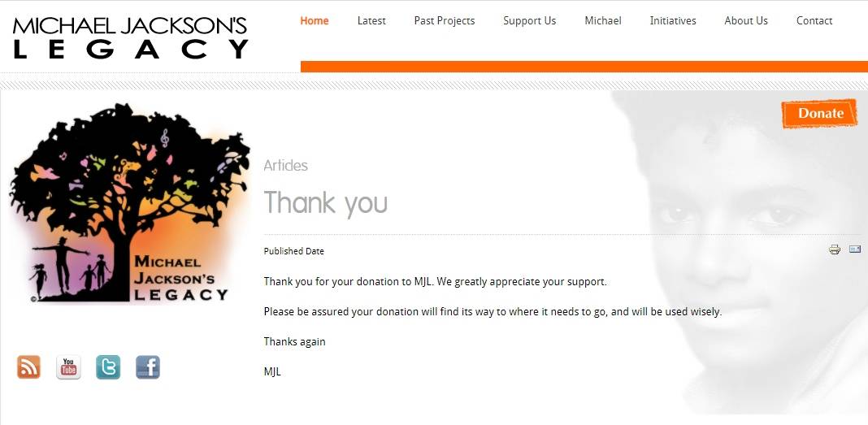Click the tree silhouette logo image

point(129,203)
